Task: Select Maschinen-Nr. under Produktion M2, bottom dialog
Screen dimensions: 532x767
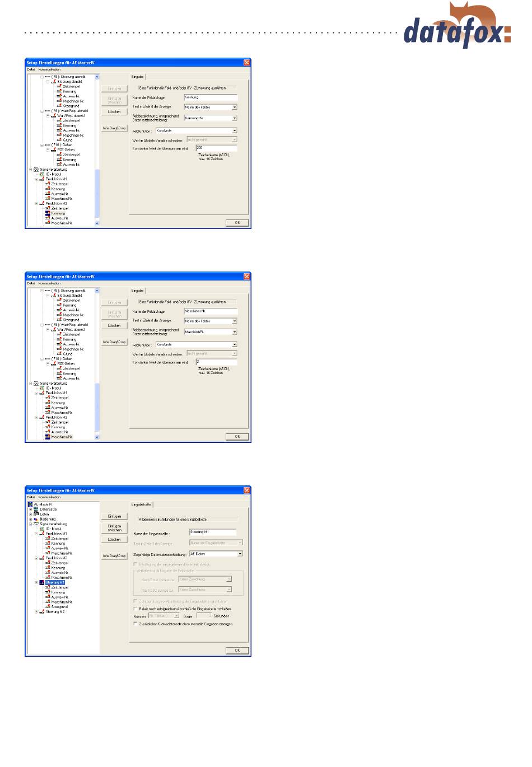Action: (62, 578)
